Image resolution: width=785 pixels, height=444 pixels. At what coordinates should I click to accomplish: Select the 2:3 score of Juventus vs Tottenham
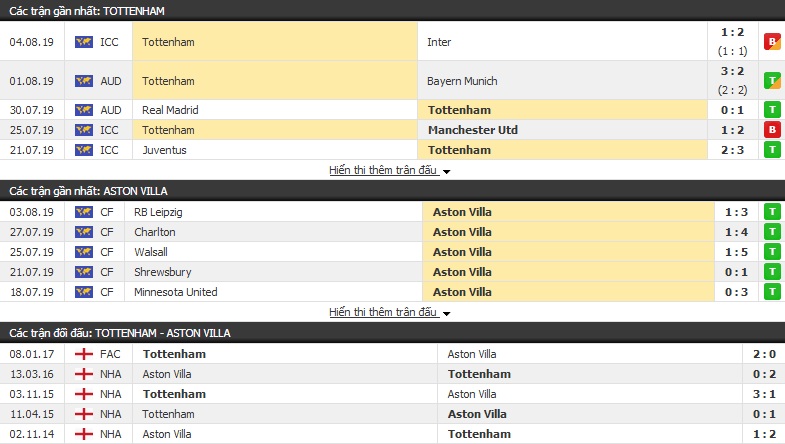pyautogui.click(x=732, y=150)
